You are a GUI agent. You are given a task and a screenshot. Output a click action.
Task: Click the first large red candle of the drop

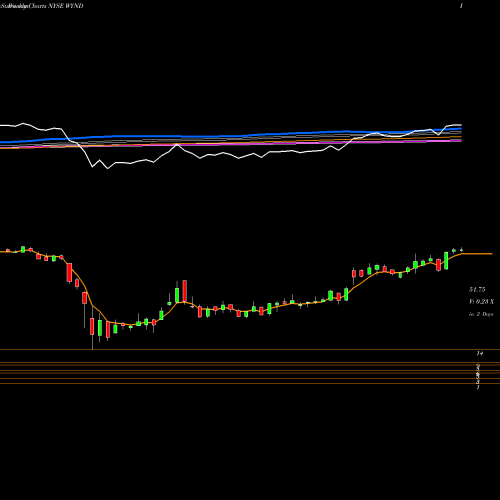69,273
